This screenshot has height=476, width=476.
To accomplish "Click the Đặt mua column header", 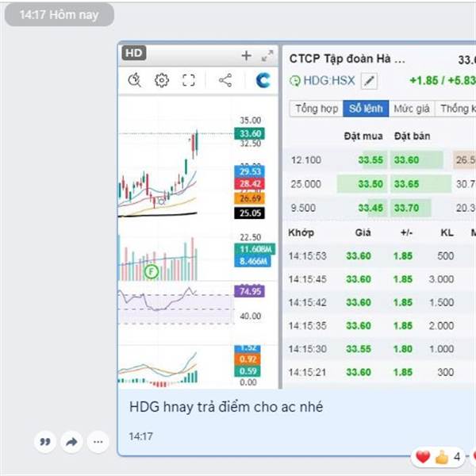I will point(363,136).
